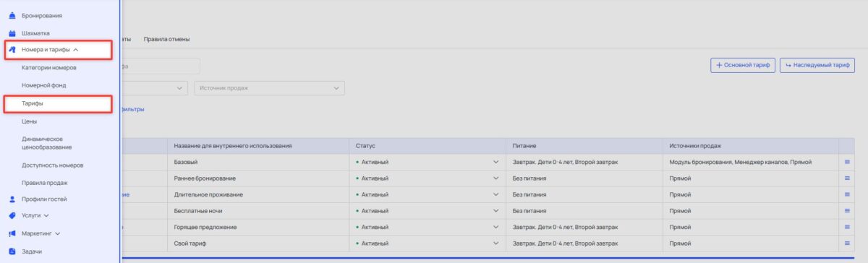Open Динамическое ценообразование
Screen dimensions: 868x263
click(47, 142)
